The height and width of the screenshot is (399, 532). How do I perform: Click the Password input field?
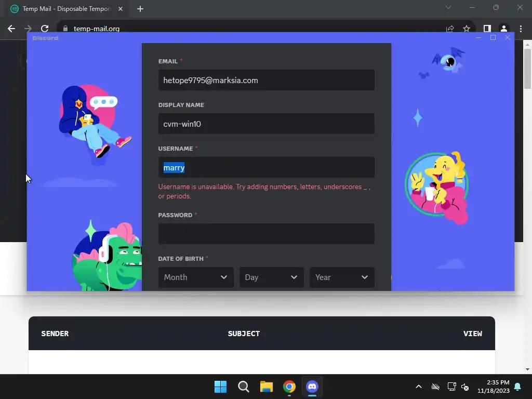267,234
